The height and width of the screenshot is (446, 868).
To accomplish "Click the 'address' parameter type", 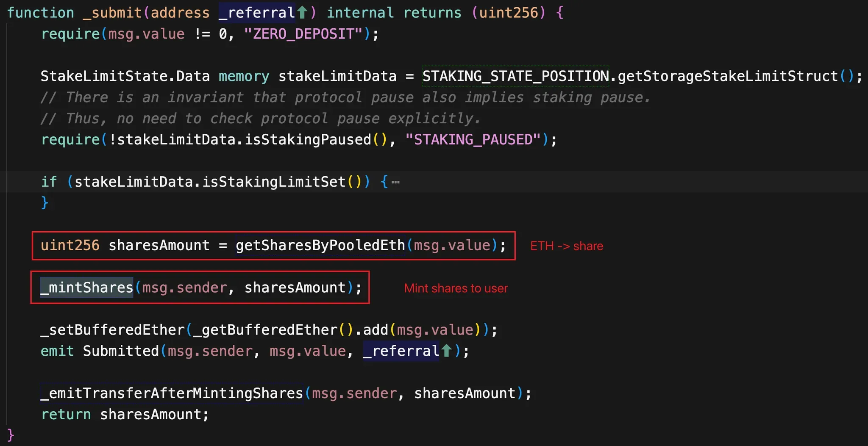I will [x=180, y=13].
